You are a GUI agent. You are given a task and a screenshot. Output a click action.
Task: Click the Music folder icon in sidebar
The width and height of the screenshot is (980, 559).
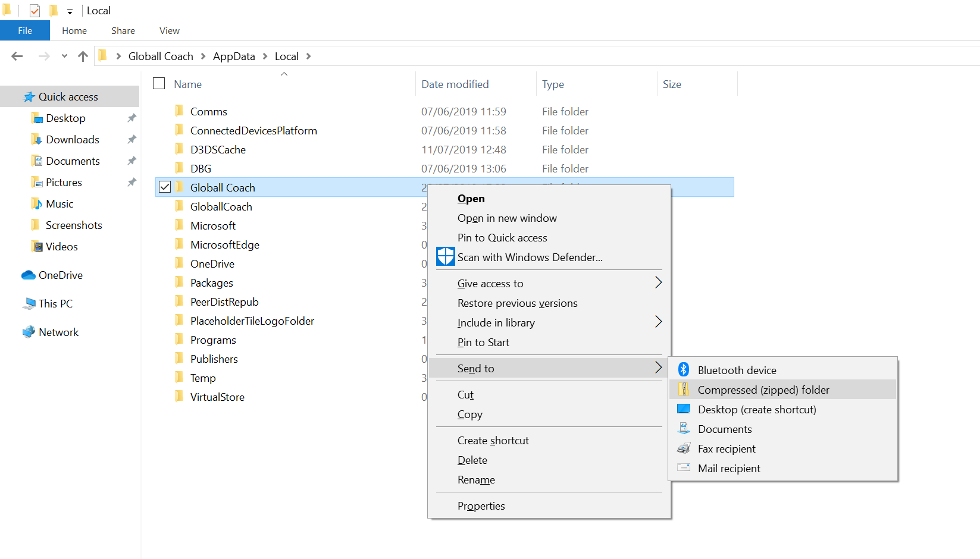(x=36, y=204)
